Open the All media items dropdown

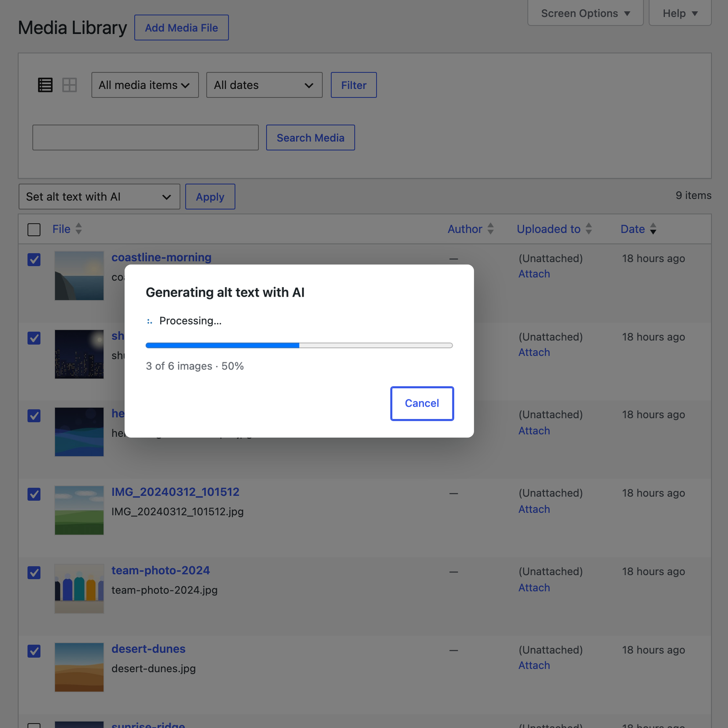pos(145,85)
